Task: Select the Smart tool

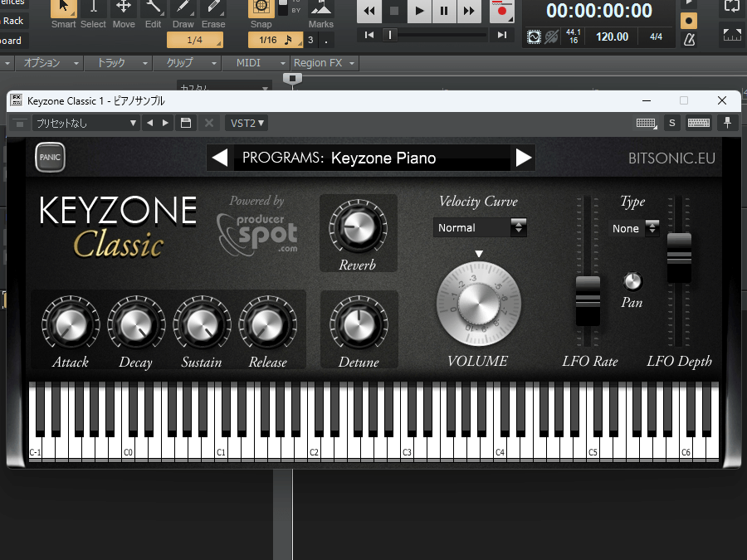Action: pyautogui.click(x=63, y=9)
